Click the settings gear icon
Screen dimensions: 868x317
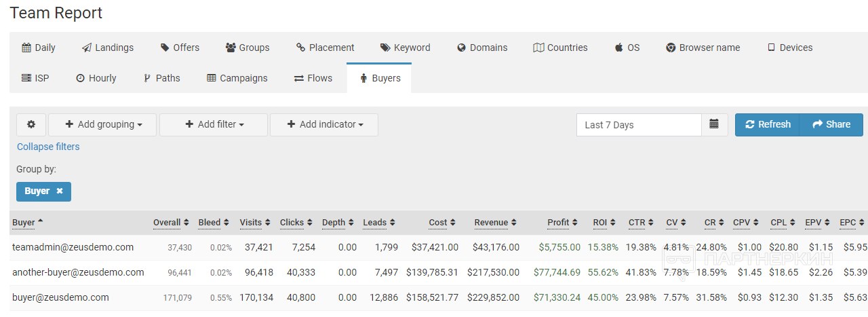31,125
